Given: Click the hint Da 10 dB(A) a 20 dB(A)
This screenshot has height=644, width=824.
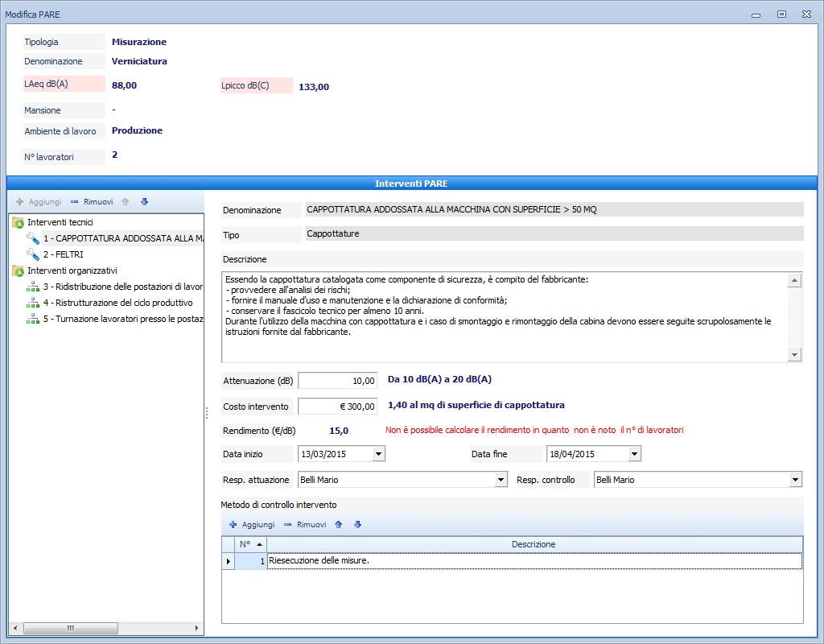Looking at the screenshot, I should click(x=440, y=379).
